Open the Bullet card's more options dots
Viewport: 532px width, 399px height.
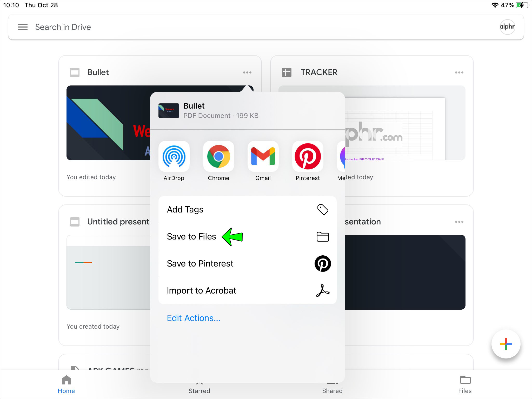tap(247, 72)
